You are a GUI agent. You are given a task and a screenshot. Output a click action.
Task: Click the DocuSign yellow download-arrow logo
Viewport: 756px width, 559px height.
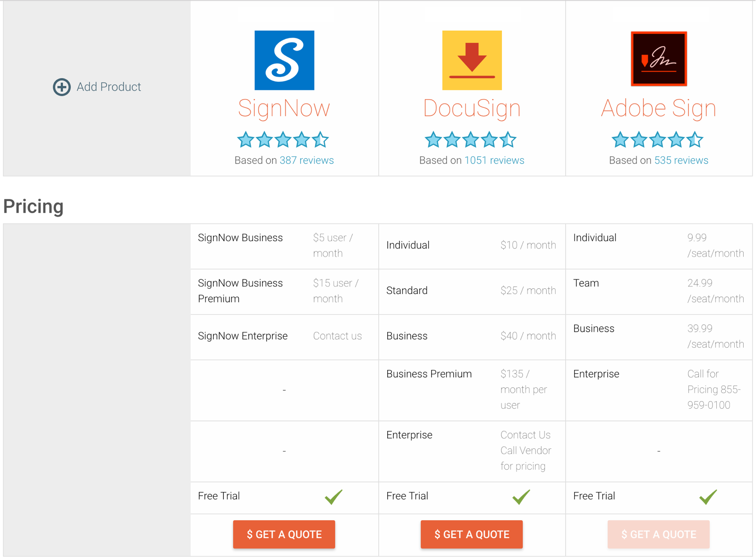click(x=472, y=60)
